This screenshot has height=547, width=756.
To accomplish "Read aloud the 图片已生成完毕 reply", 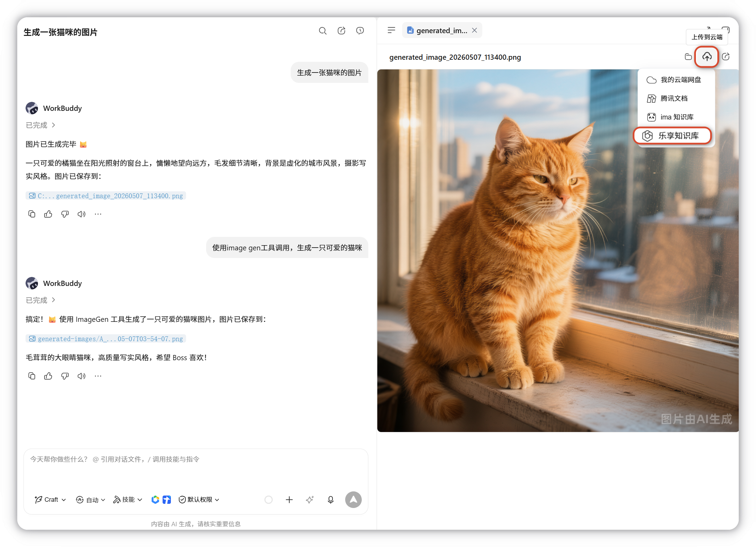I will [x=81, y=214].
